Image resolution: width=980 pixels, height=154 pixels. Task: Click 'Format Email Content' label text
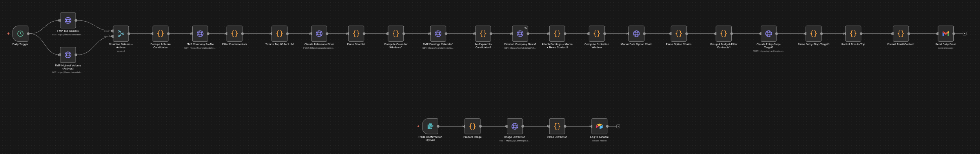(x=901, y=44)
